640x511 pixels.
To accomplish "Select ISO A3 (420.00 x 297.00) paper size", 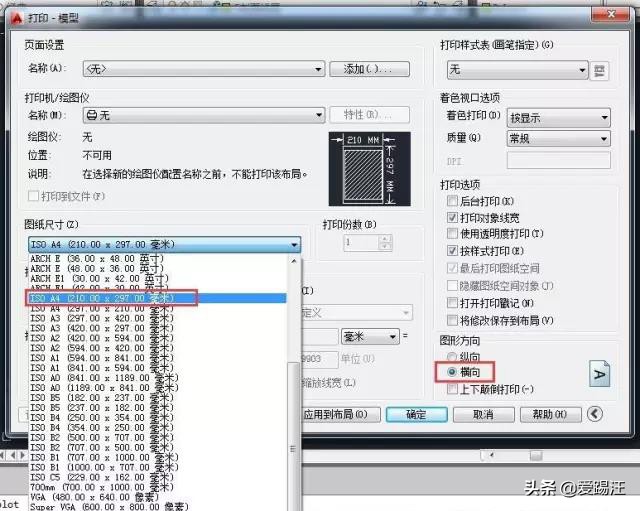I will coord(158,328).
